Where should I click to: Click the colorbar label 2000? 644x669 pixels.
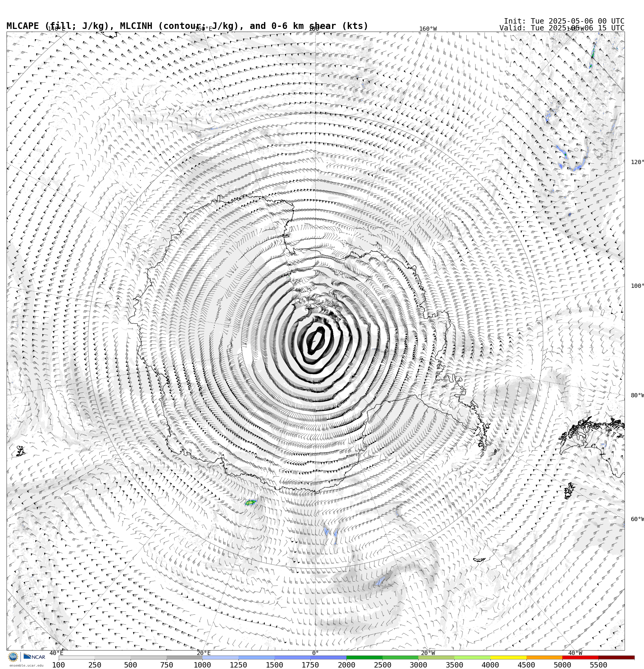coord(346,665)
